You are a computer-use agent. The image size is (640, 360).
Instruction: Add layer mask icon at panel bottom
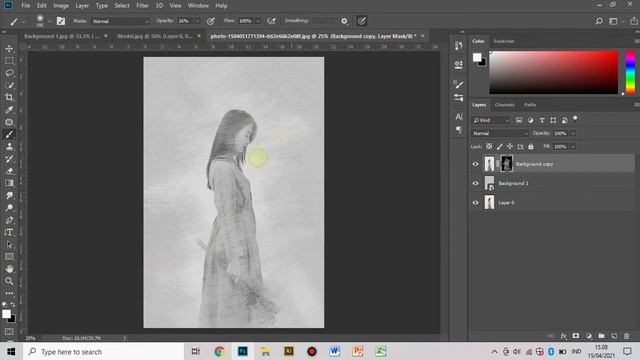[x=576, y=336]
